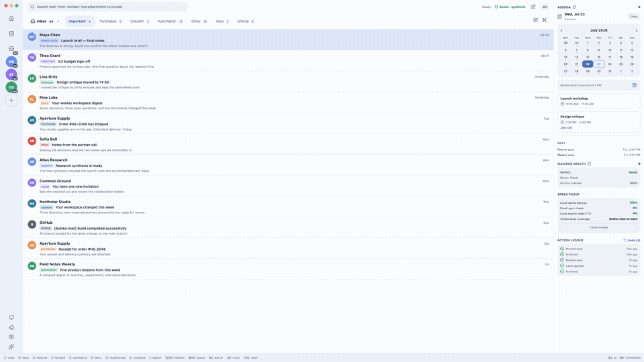
Task: Open Sofia Bell's Notes from the partner call
Action: click(288, 144)
